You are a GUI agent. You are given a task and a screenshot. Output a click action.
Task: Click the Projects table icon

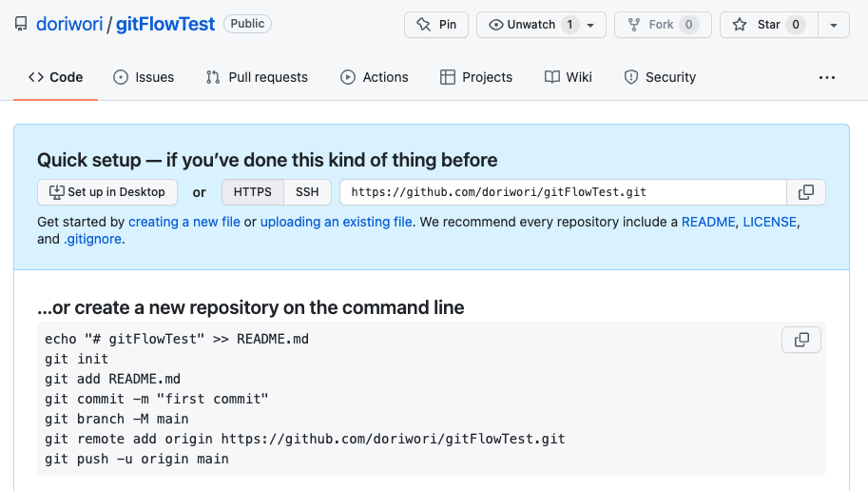(447, 77)
